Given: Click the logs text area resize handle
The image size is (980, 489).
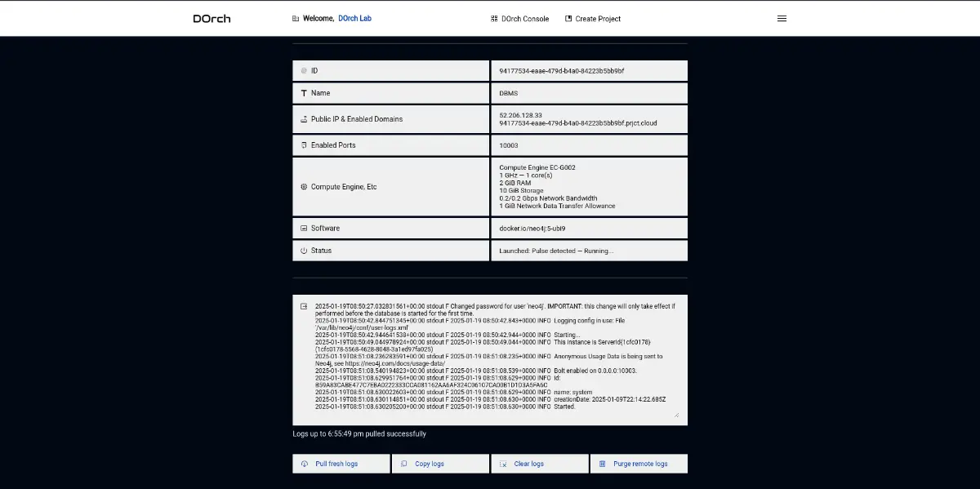Looking at the screenshot, I should (676, 415).
